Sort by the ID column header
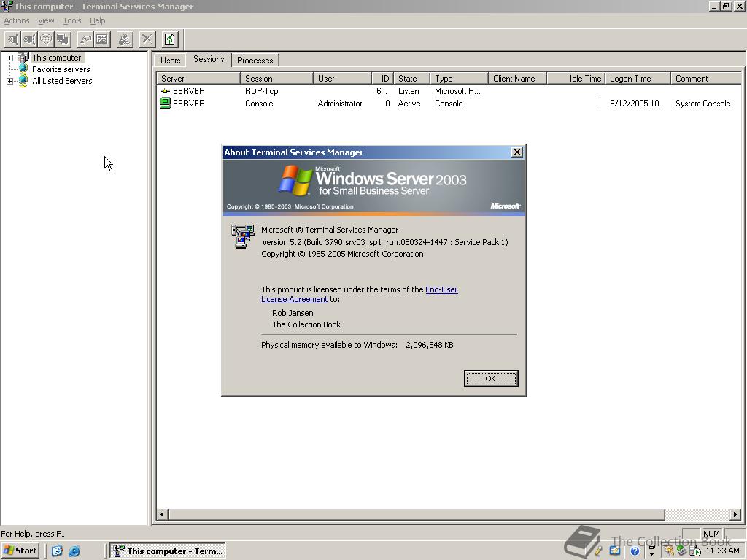The image size is (747, 560). coord(382,79)
